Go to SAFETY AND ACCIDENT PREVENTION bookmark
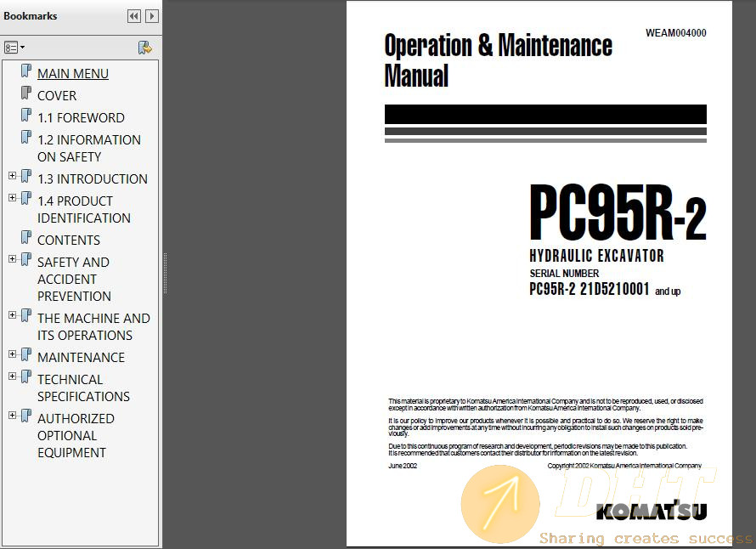 pos(74,279)
